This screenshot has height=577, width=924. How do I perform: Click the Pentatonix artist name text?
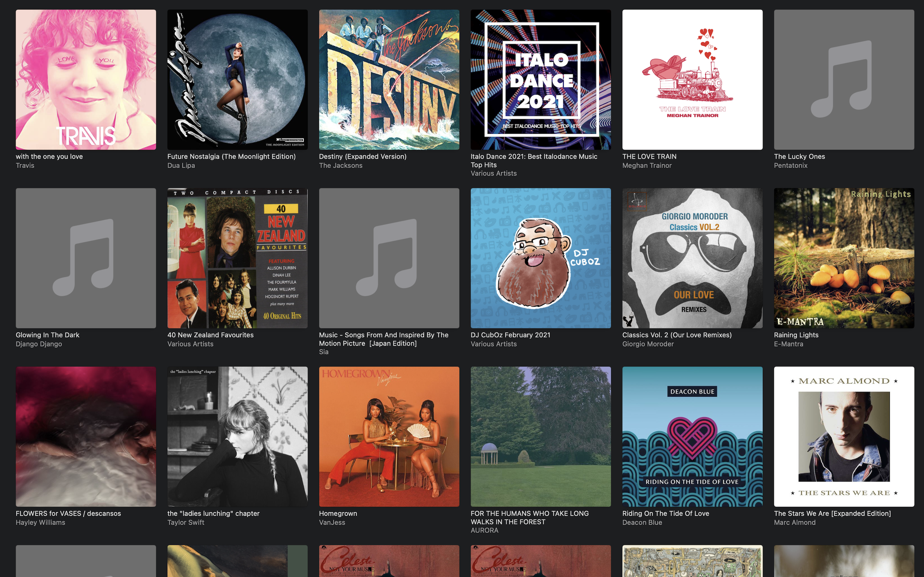click(x=791, y=166)
